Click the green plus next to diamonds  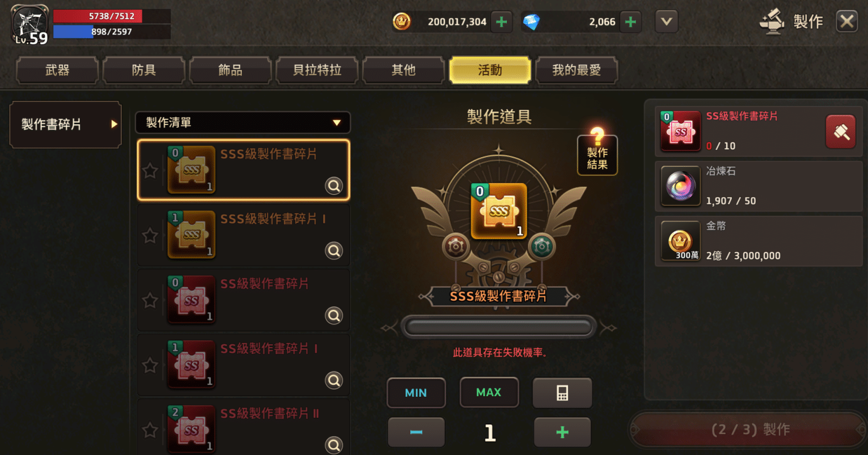(x=631, y=22)
